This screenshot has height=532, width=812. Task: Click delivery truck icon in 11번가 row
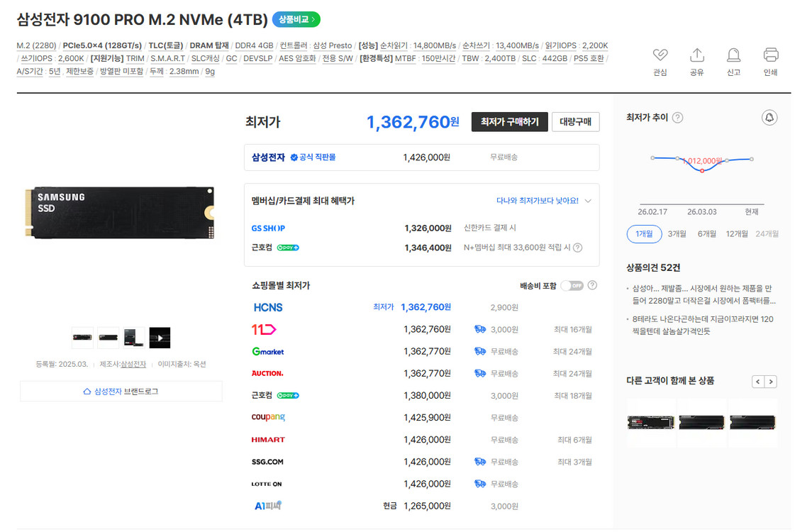click(480, 329)
